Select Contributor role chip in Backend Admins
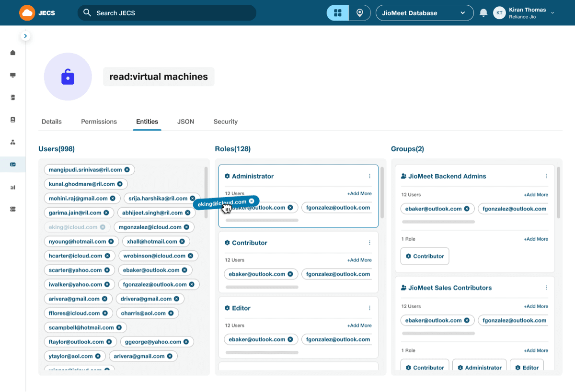The height and width of the screenshot is (392, 575). click(425, 256)
